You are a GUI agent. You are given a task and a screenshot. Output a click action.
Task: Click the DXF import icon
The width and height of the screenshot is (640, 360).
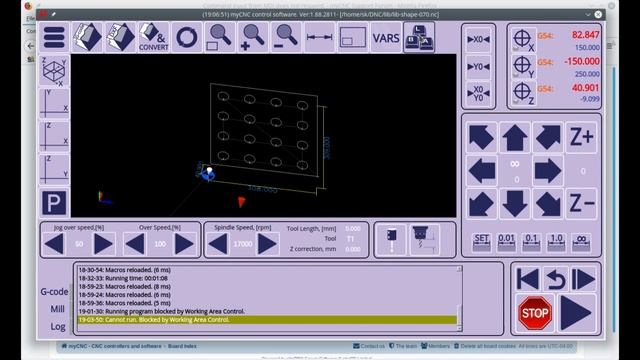click(120, 38)
